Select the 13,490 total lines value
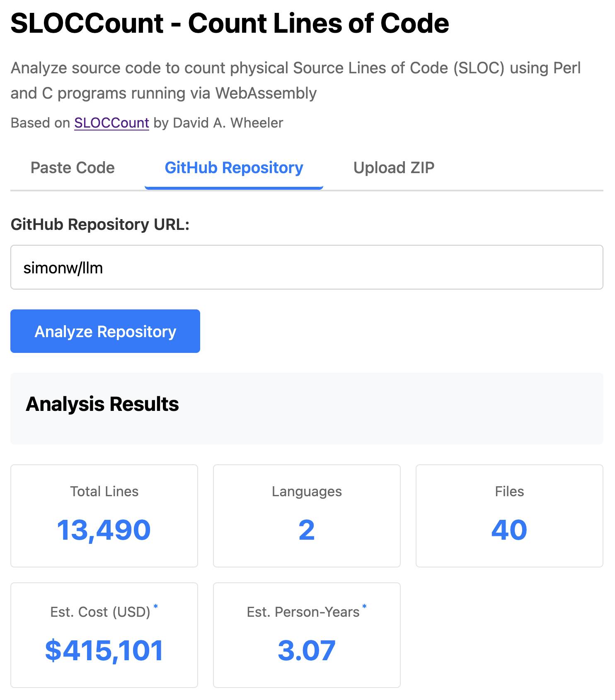This screenshot has height=700, width=615. (x=104, y=530)
